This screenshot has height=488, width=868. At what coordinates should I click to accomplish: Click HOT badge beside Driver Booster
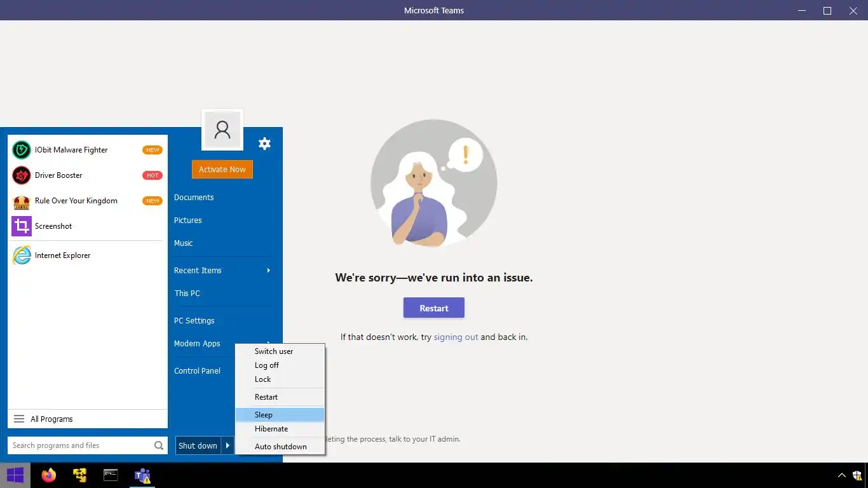click(x=153, y=175)
